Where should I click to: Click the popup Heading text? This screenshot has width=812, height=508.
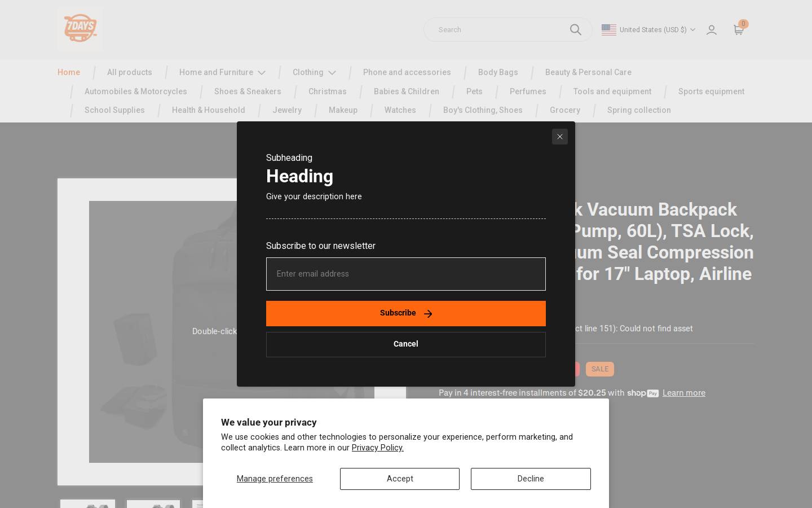pos(299,176)
